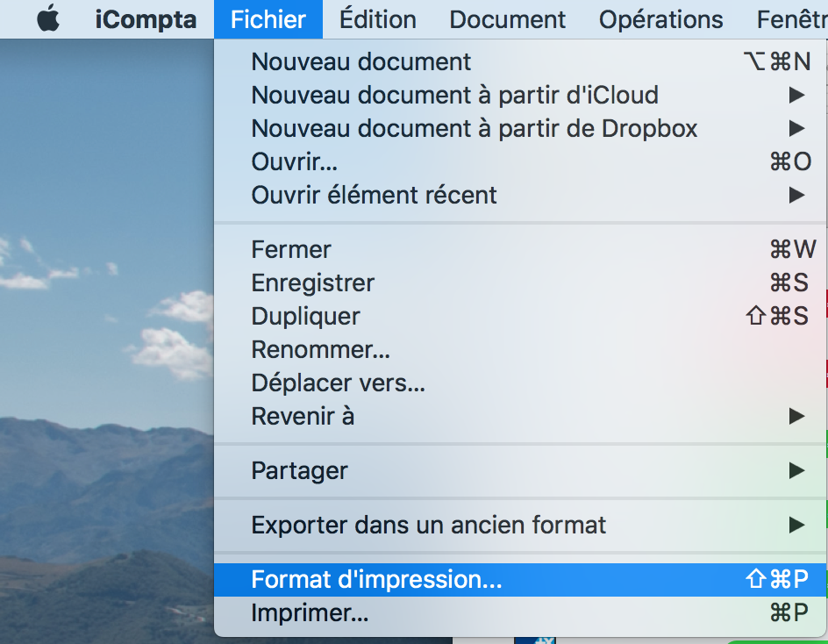Open the Apple menu icon

[x=48, y=19]
